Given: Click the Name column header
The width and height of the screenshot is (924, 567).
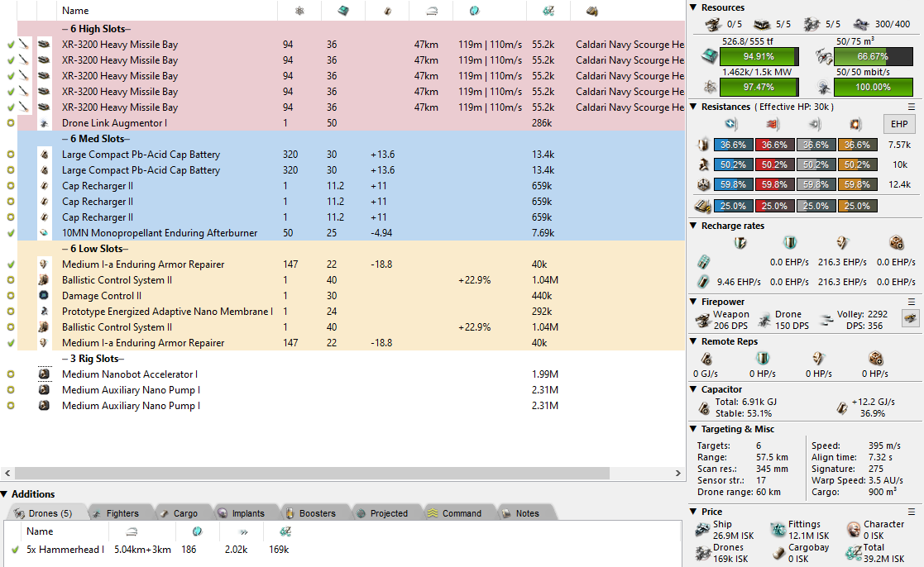Looking at the screenshot, I should [x=76, y=11].
